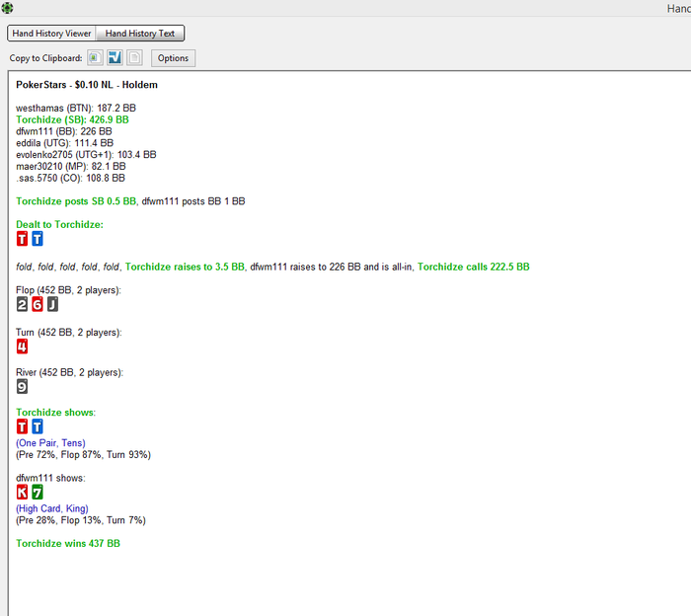Select line westhamas (BTN): 187.2 BB

pos(76,108)
